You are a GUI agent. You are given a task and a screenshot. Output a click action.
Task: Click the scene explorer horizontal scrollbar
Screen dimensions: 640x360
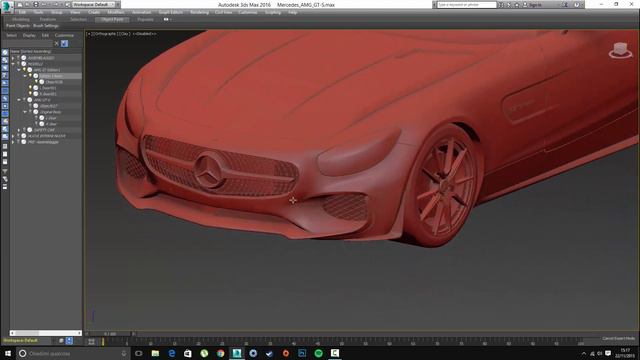pos(45,333)
